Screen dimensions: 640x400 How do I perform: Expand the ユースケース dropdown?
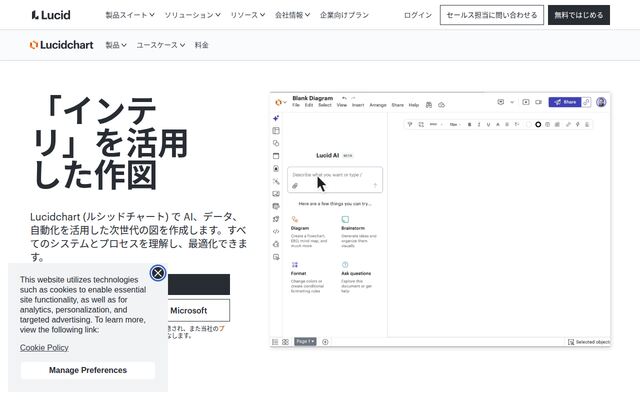160,45
